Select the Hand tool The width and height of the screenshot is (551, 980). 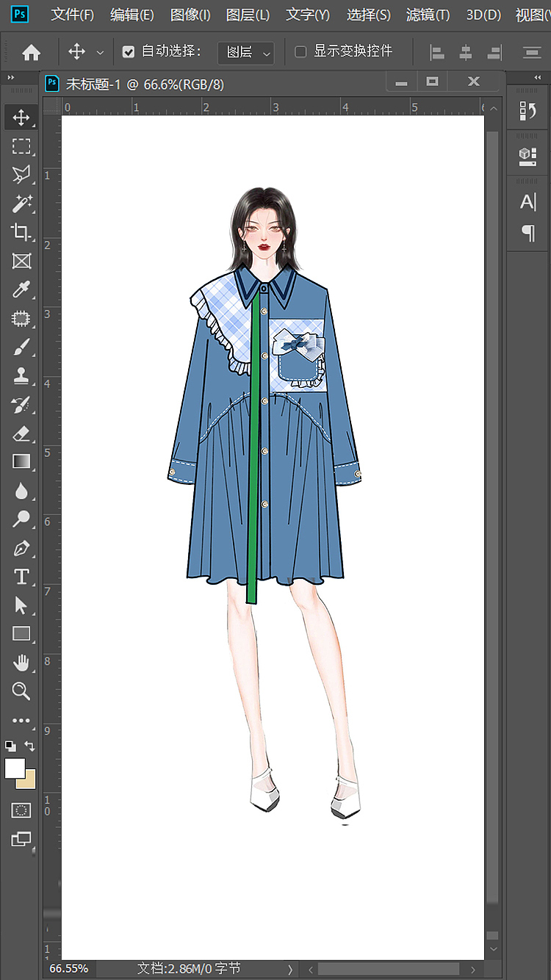21,663
